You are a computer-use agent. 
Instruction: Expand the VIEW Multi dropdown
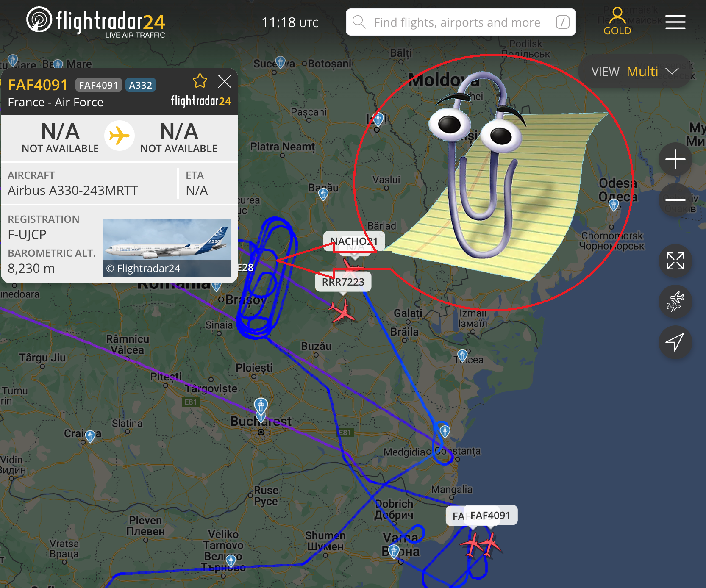pos(634,72)
